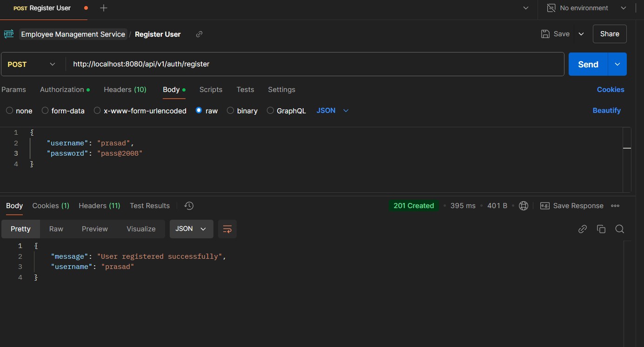The height and width of the screenshot is (347, 644).
Task: Click the Beautify link
Action: 606,111
